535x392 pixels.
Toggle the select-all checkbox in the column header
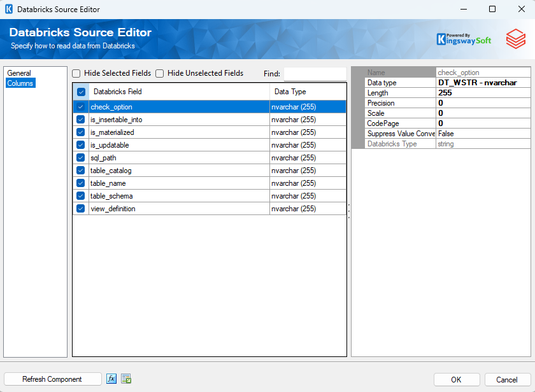pyautogui.click(x=81, y=92)
